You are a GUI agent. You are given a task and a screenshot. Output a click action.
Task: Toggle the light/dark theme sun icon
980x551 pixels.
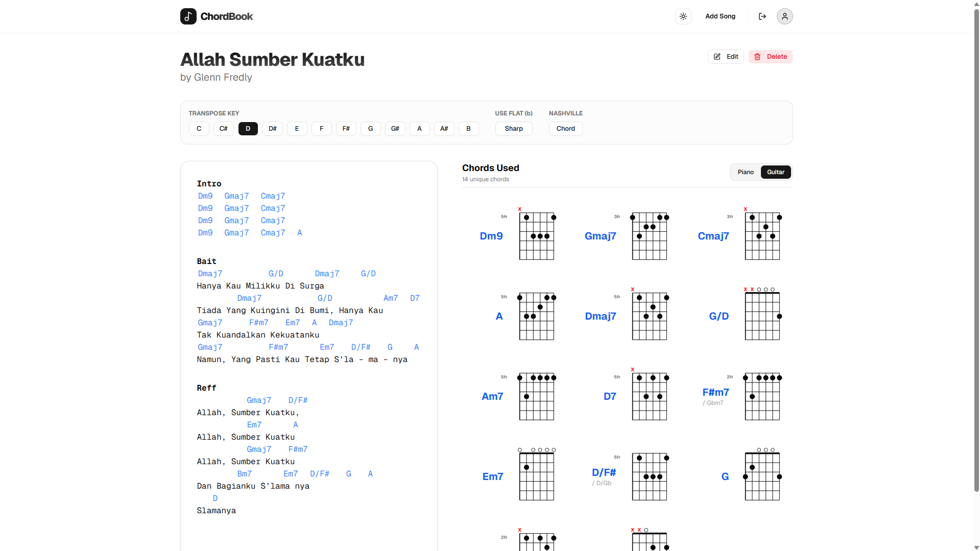coord(683,16)
